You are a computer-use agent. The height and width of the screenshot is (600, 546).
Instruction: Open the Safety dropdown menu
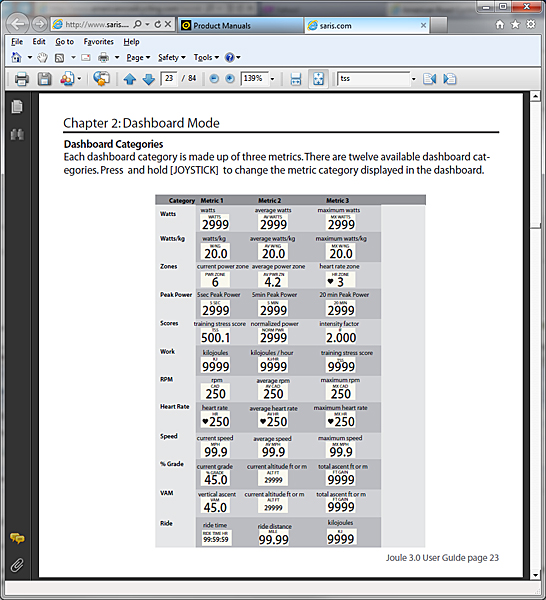coord(172,57)
